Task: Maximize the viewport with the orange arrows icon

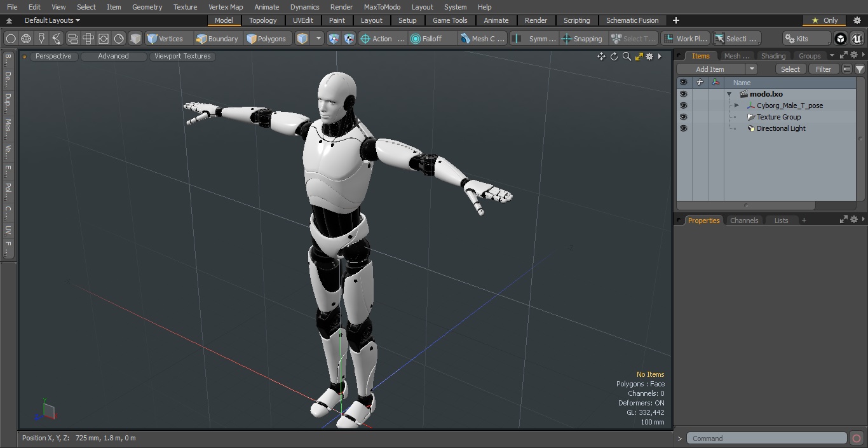Action: [x=639, y=57]
